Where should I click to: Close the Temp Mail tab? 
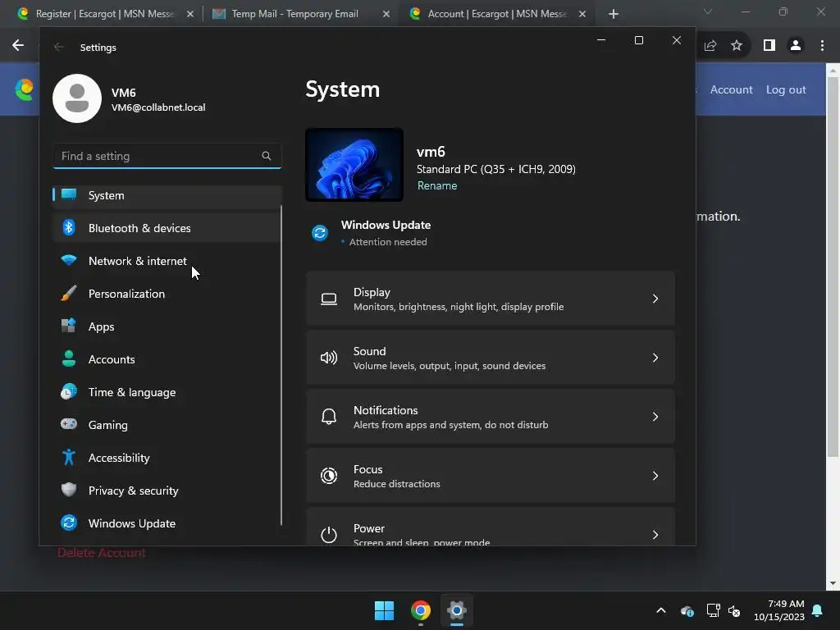pos(386,14)
